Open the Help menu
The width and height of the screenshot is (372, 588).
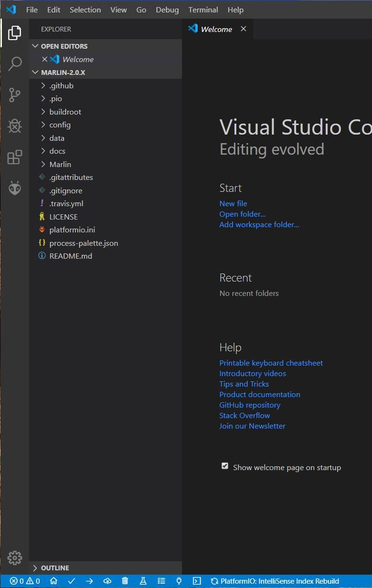[235, 10]
